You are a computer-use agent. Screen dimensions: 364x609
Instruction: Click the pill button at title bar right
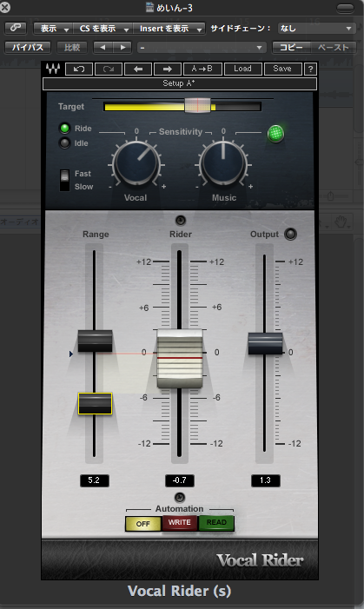pos(345,8)
